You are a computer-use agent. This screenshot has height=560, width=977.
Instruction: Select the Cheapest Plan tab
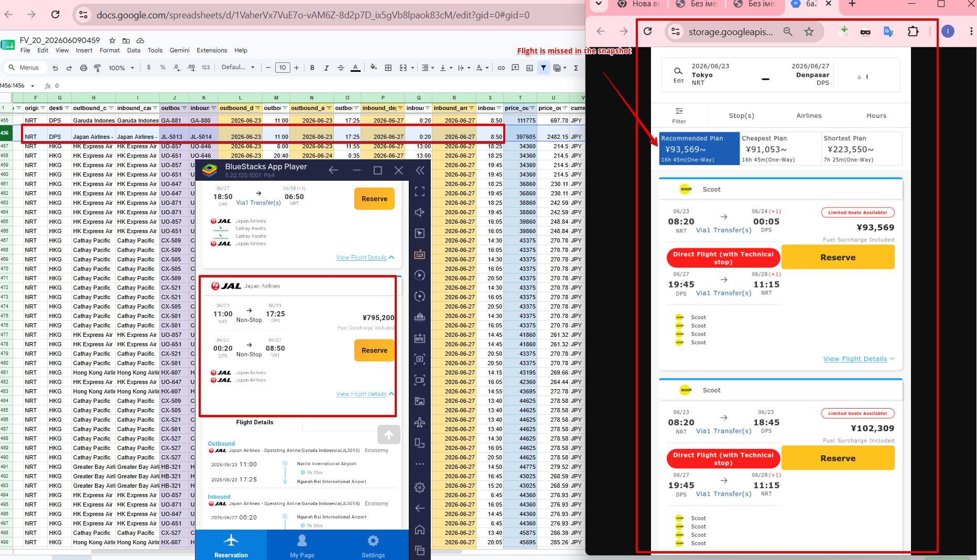(x=780, y=148)
